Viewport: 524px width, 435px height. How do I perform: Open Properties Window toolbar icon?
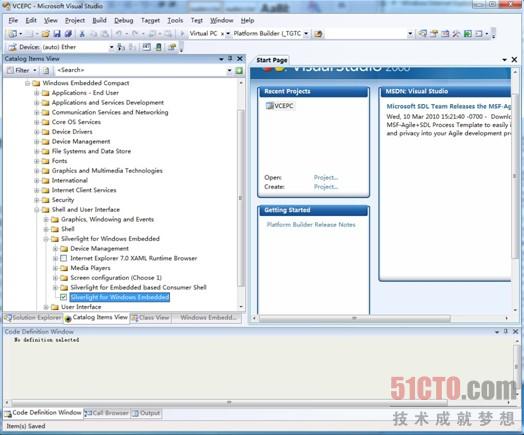click(x=434, y=34)
